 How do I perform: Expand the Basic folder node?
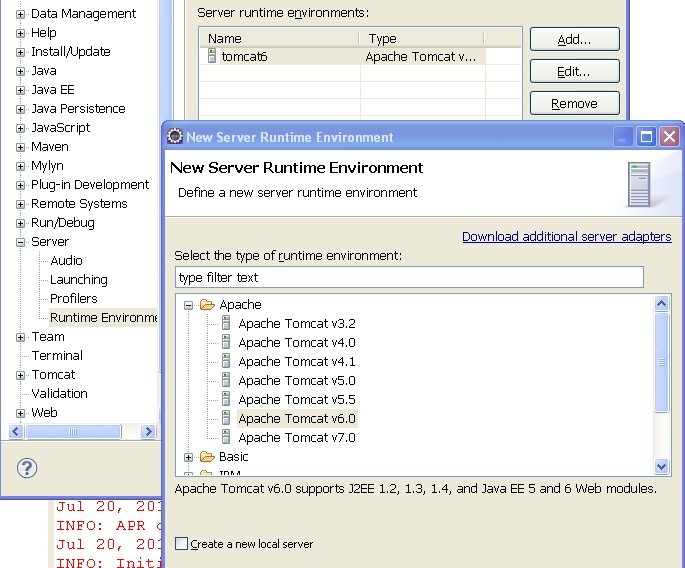point(188,457)
